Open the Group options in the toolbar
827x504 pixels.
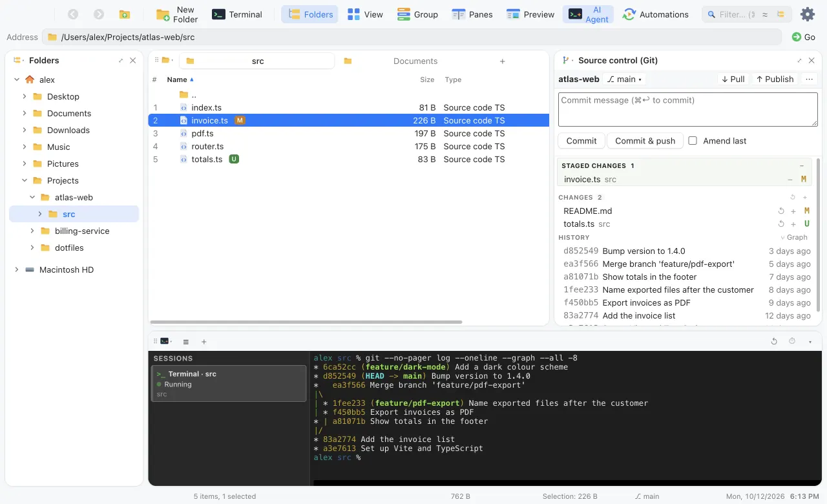click(x=417, y=14)
